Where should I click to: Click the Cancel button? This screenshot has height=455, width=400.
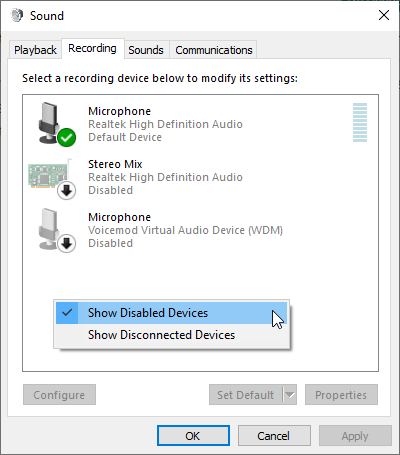pyautogui.click(x=274, y=436)
